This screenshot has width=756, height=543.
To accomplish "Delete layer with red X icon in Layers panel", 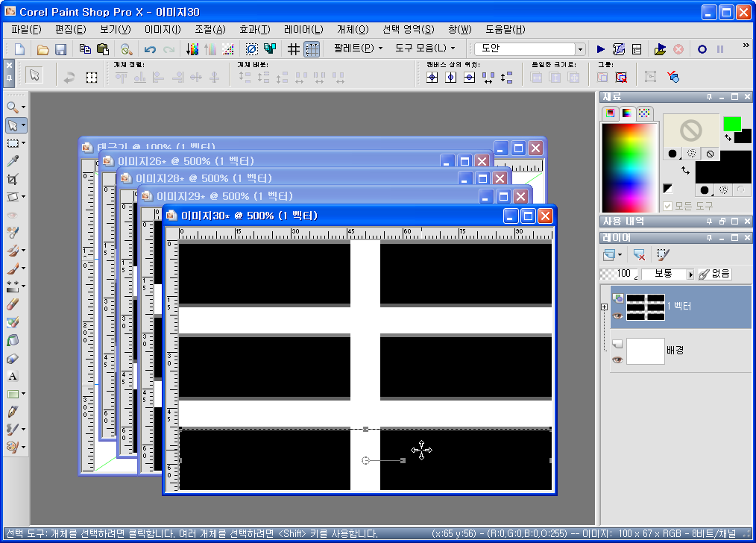I will click(x=640, y=254).
